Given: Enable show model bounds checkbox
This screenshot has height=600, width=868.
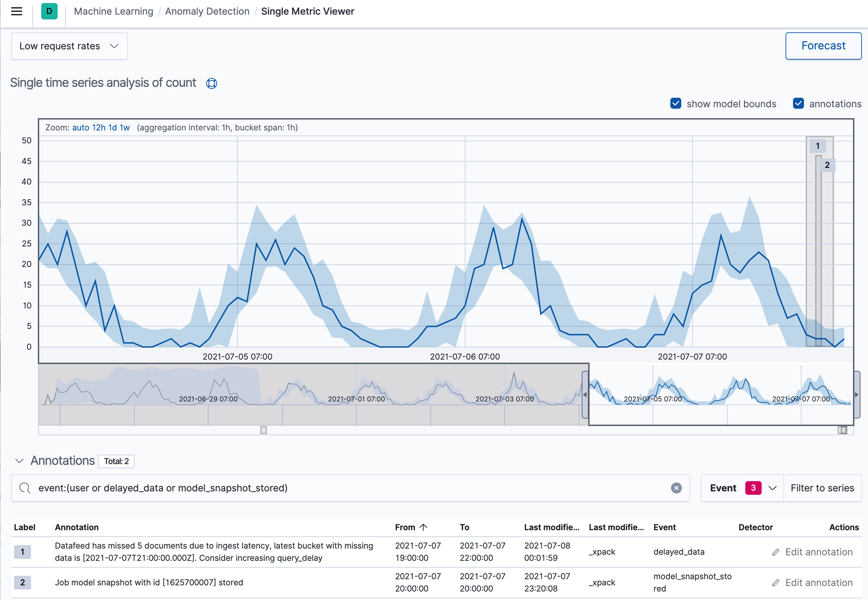Looking at the screenshot, I should pos(675,104).
